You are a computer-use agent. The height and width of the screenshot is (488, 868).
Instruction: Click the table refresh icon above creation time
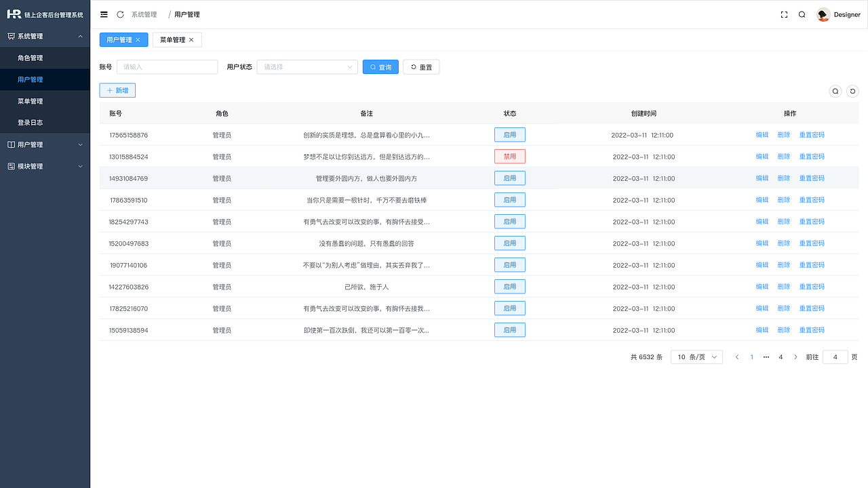tap(852, 91)
